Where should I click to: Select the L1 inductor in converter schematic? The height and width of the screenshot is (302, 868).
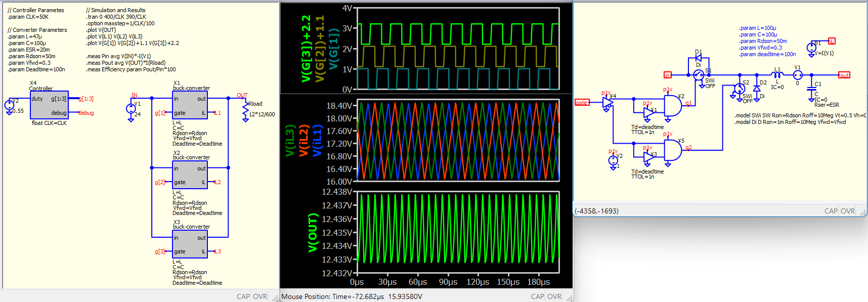(x=777, y=75)
